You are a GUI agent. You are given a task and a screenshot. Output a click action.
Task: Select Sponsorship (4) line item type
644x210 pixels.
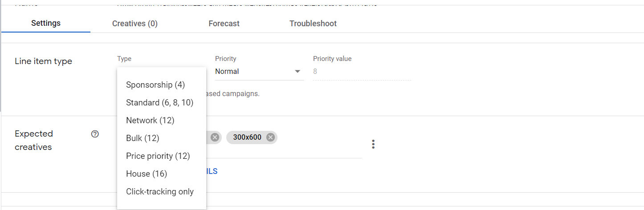[x=155, y=85]
